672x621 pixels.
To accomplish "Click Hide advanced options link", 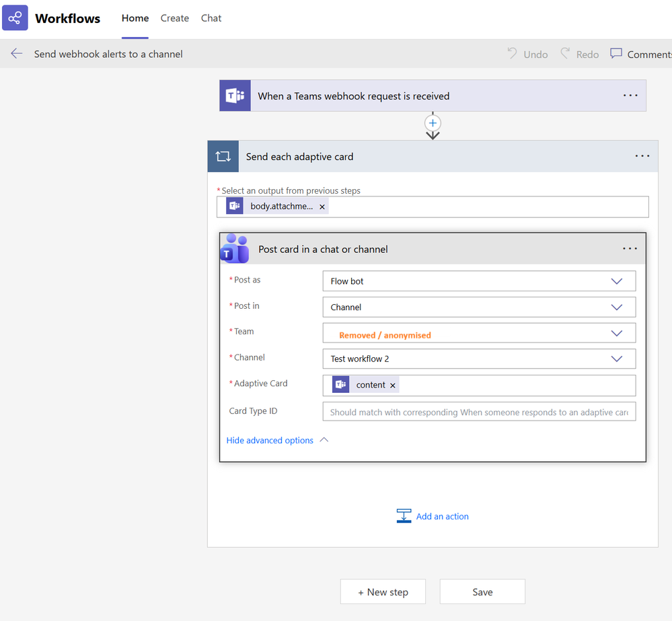I will coord(270,440).
